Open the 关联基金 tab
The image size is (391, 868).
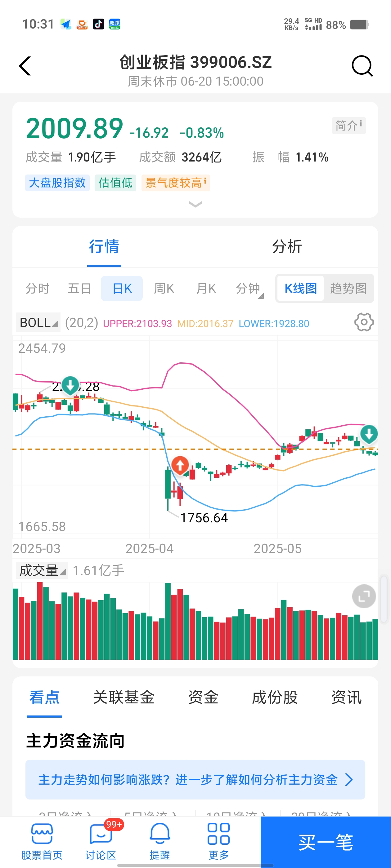pyautogui.click(x=124, y=697)
